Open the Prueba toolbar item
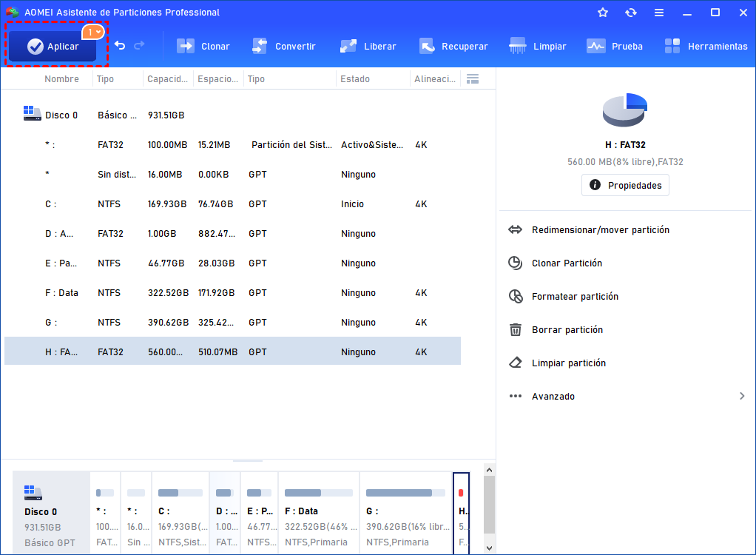 point(614,46)
